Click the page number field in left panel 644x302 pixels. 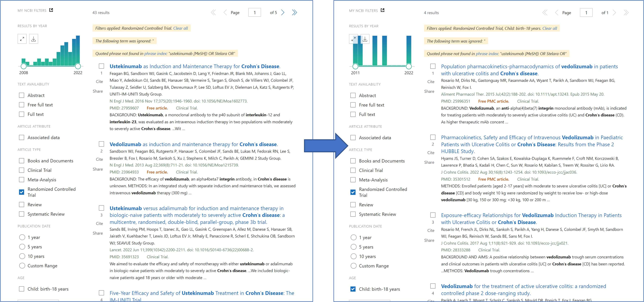pyautogui.click(x=254, y=13)
